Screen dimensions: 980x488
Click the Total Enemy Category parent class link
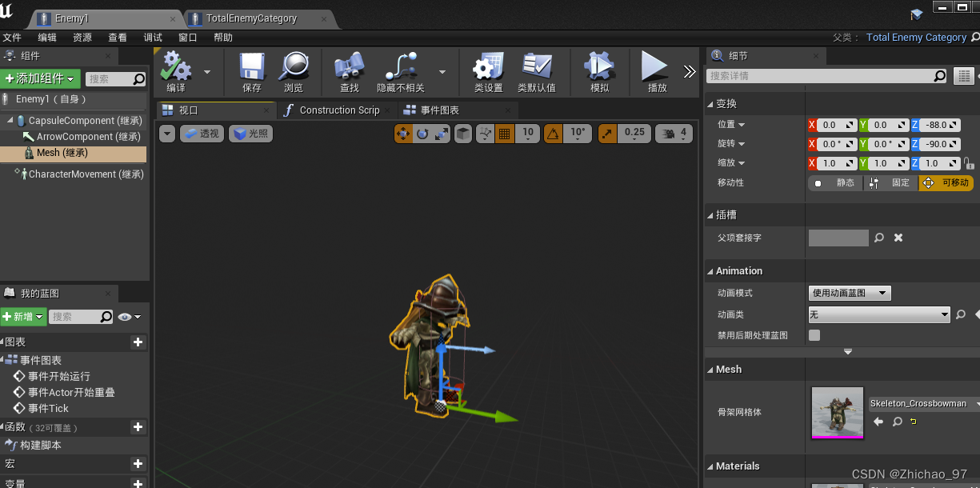pyautogui.click(x=916, y=37)
